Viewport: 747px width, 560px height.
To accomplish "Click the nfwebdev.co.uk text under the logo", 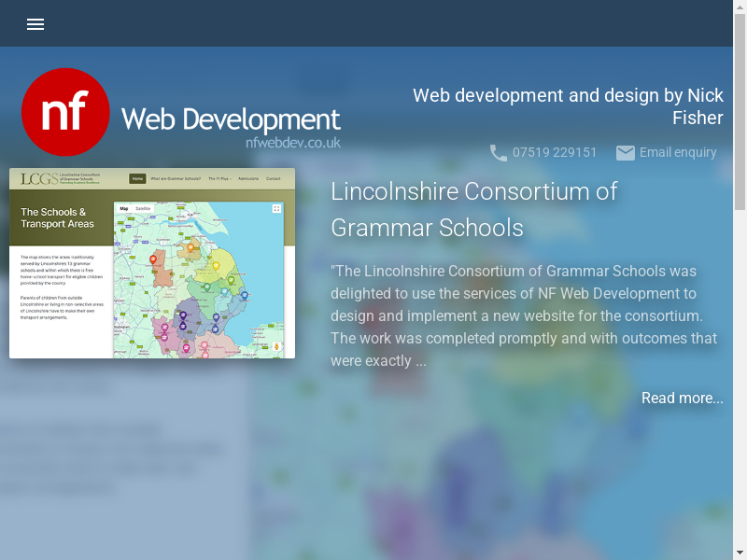I will coord(292,144).
